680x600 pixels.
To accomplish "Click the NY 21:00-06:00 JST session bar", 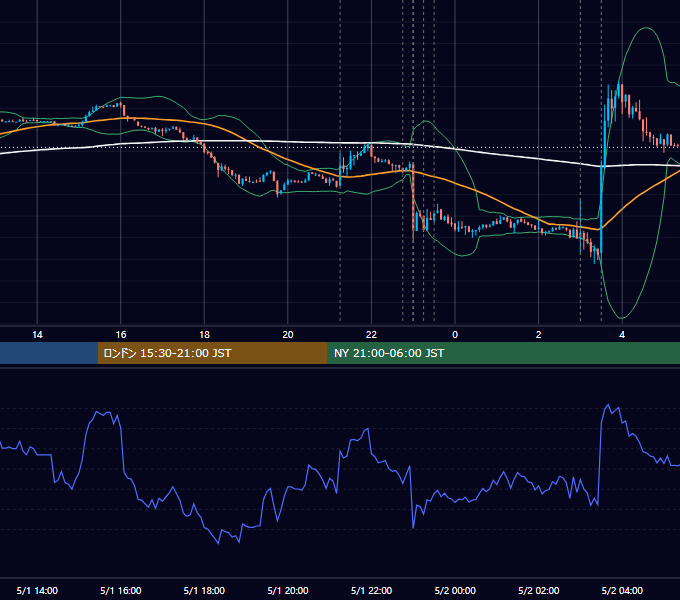I will [503, 353].
